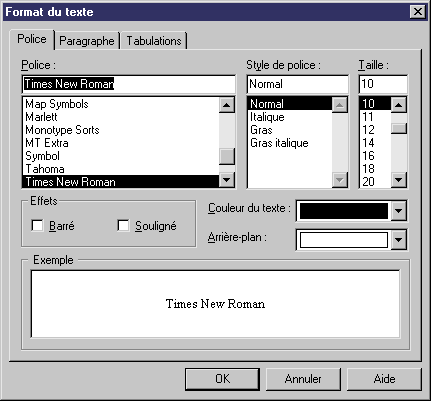The width and height of the screenshot is (431, 401).
Task: Click font list scroll up arrow
Action: (227, 105)
